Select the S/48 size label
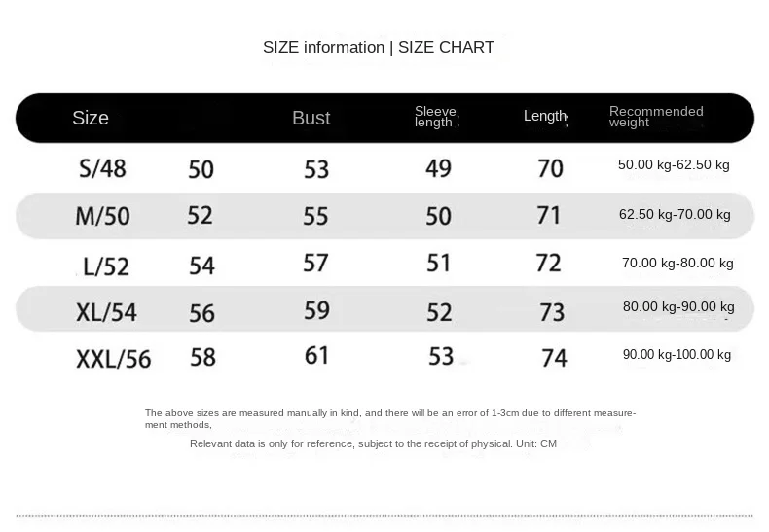The width and height of the screenshot is (769, 532). tap(102, 168)
